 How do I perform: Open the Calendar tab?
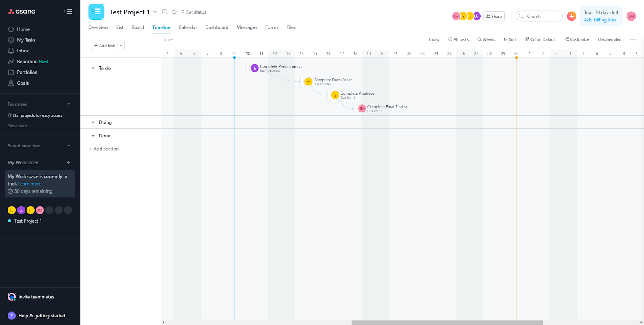pos(188,27)
